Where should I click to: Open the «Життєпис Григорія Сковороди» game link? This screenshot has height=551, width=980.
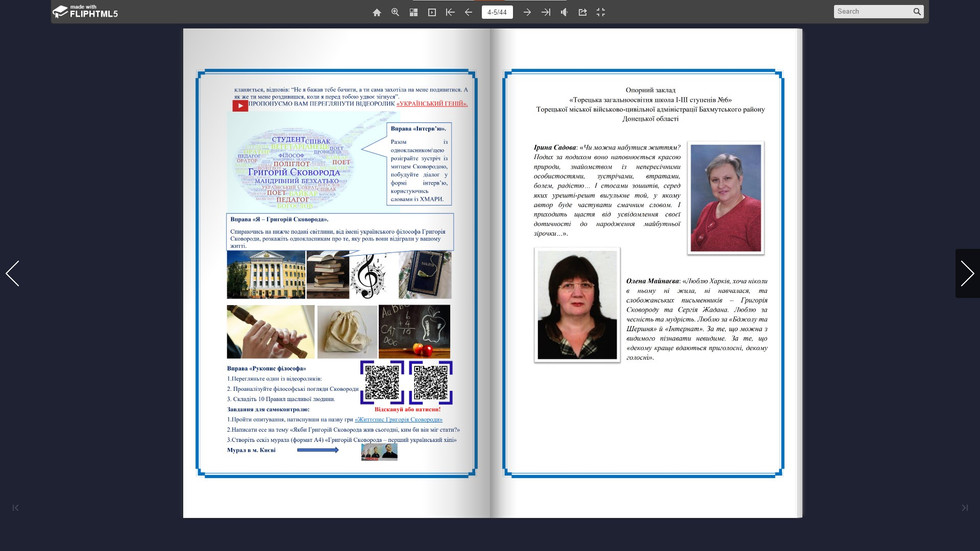click(398, 420)
